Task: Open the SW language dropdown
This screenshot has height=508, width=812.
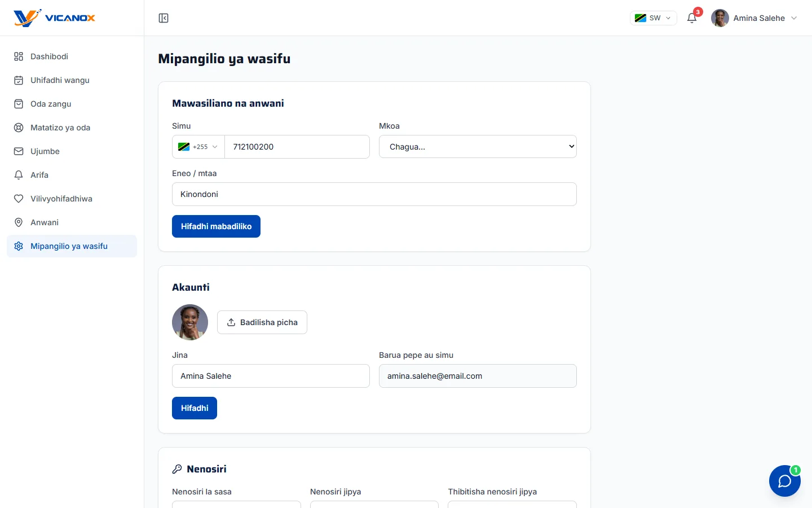Action: 654,18
